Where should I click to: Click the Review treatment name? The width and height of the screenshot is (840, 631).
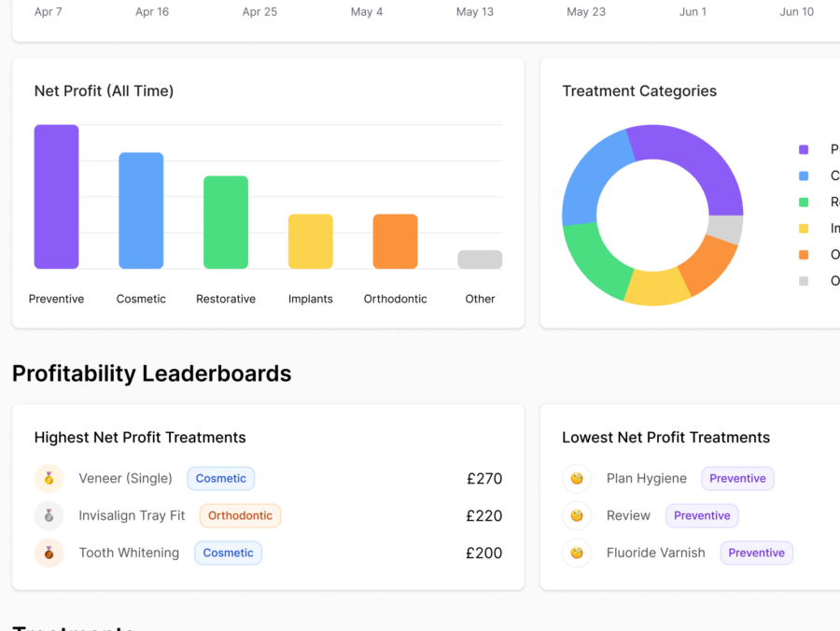tap(628, 516)
